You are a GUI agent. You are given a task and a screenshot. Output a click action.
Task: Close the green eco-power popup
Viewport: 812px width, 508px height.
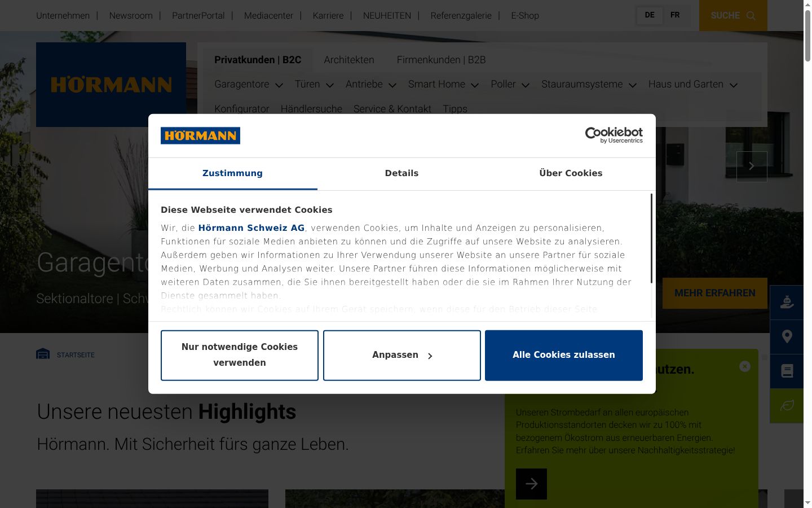tap(745, 366)
